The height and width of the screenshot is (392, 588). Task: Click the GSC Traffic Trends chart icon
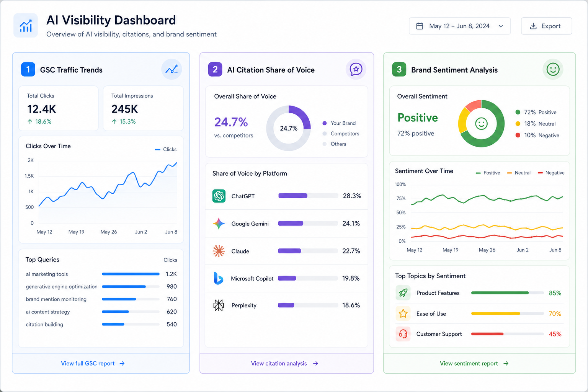coord(171,70)
